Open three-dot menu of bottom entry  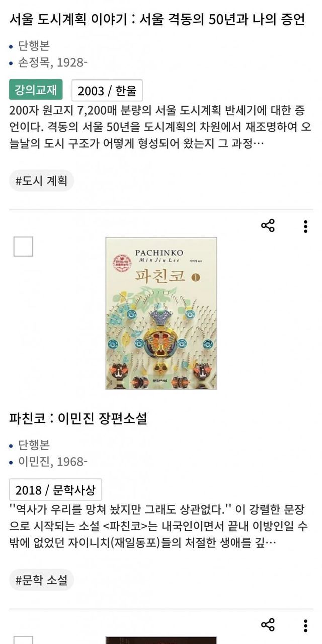[x=305, y=626]
